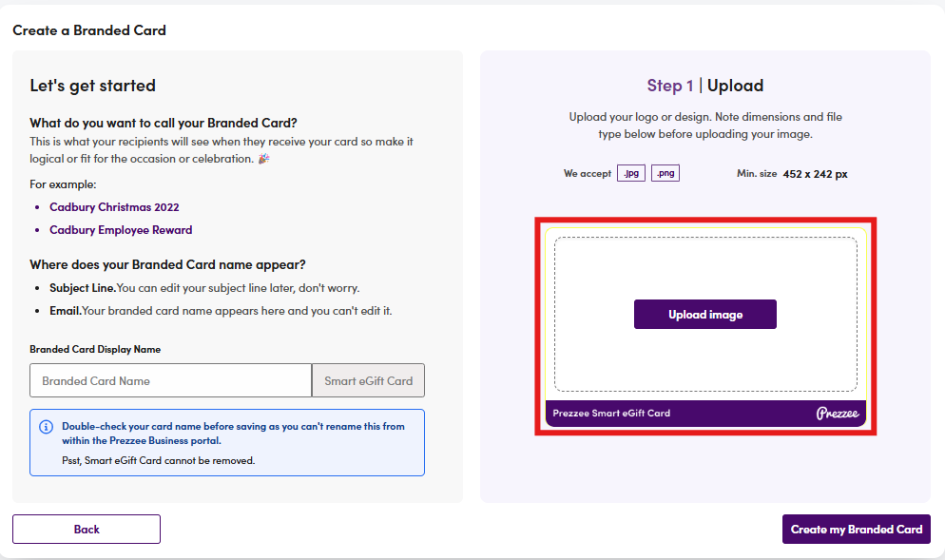Click the Prezzee Smart eGift Card footer label
This screenshot has width=945, height=560.
(611, 414)
